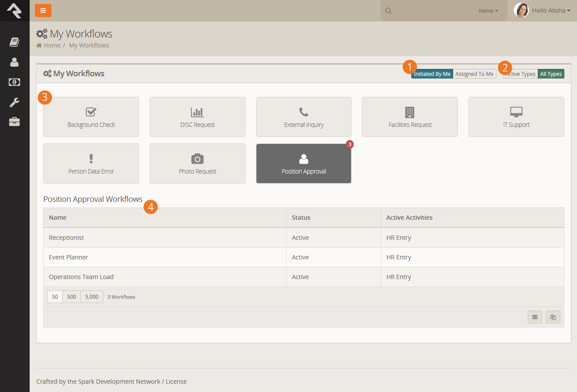Select the IT Support workflow tile
Viewport: 577px width, 392px height.
coord(516,117)
